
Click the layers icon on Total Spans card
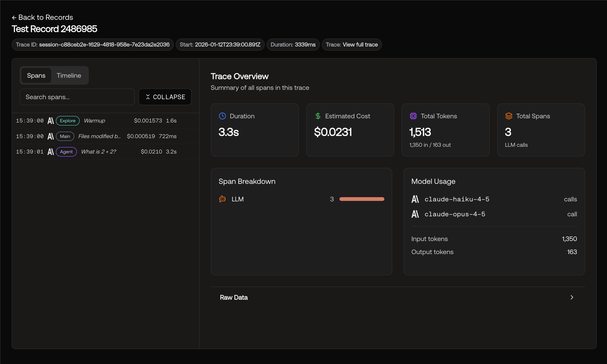[x=509, y=116]
